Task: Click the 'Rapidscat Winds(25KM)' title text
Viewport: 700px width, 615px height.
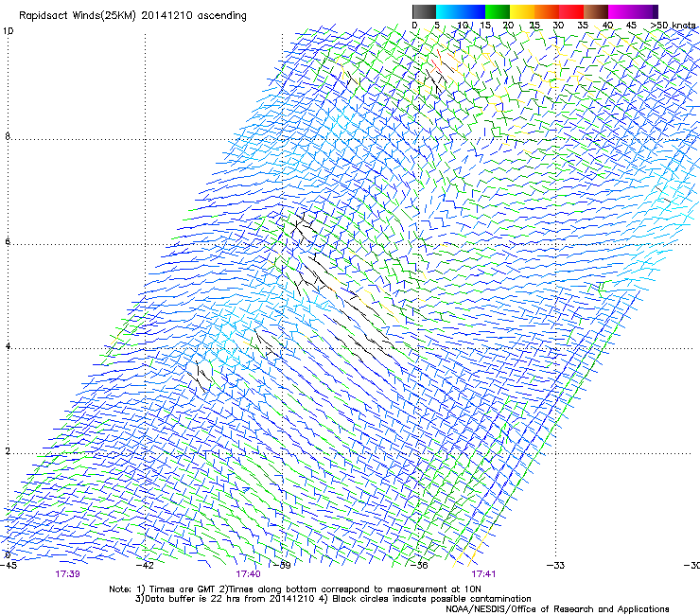Action: pos(78,16)
